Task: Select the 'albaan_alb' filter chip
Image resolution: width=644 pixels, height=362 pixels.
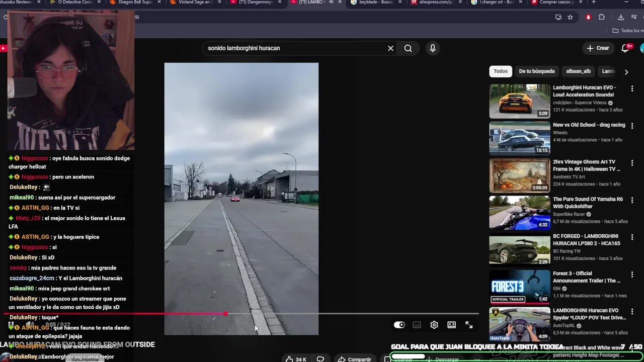Action: tap(578, 71)
